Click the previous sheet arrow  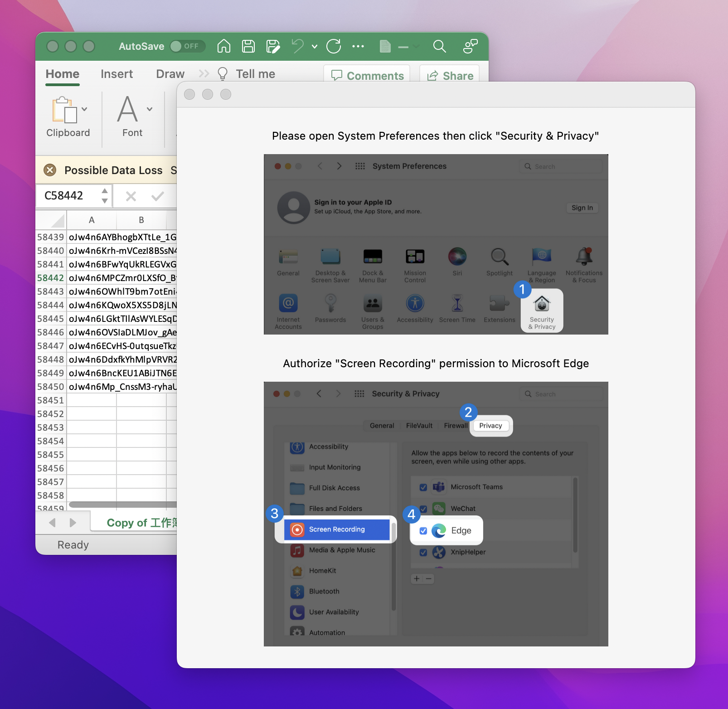point(52,523)
